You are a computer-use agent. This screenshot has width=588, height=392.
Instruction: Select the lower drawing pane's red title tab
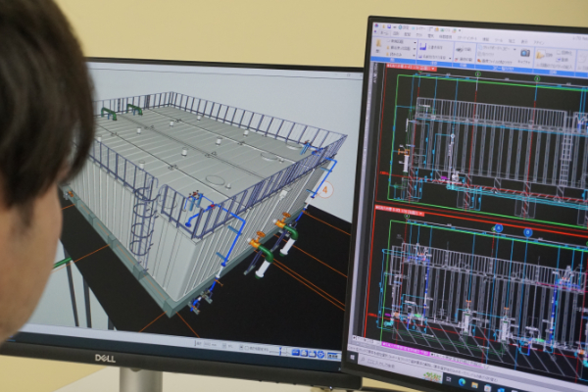(400, 211)
